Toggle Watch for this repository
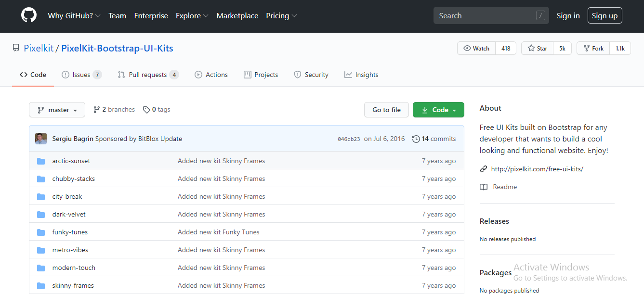This screenshot has width=644, height=294. click(476, 48)
